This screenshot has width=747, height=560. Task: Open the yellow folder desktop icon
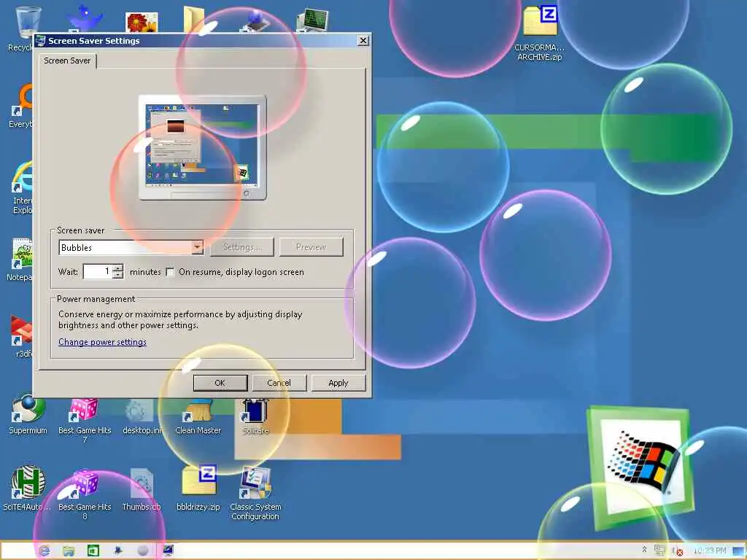194,19
